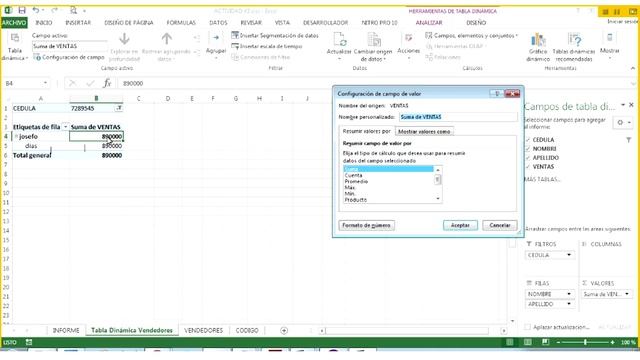Image resolution: width=640 pixels, height=360 pixels.
Task: Click the calculation list scrollbar down arrow
Action: pos(438,199)
